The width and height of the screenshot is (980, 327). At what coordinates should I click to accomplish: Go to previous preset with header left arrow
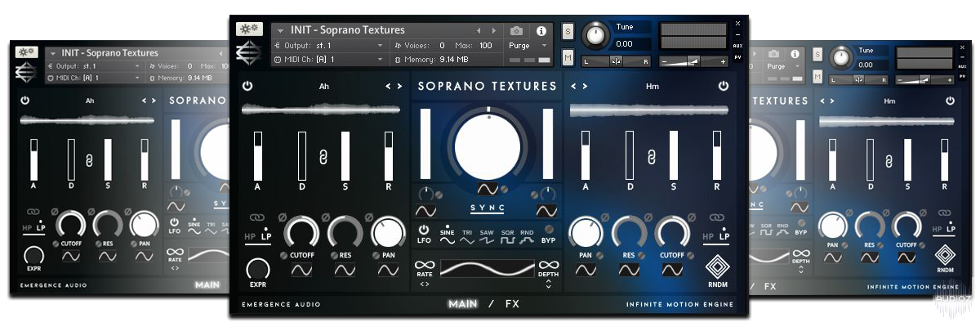coord(479,31)
